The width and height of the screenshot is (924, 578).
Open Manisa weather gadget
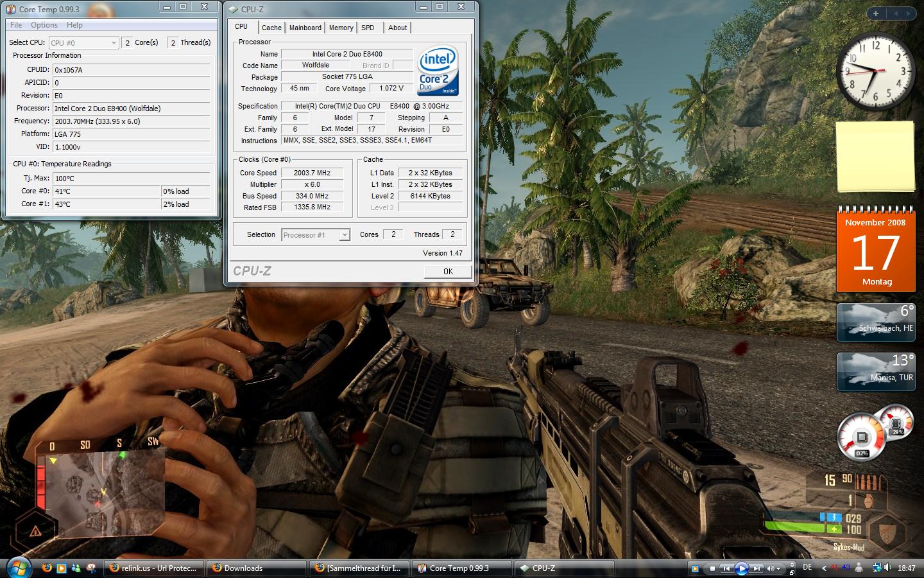pos(876,371)
